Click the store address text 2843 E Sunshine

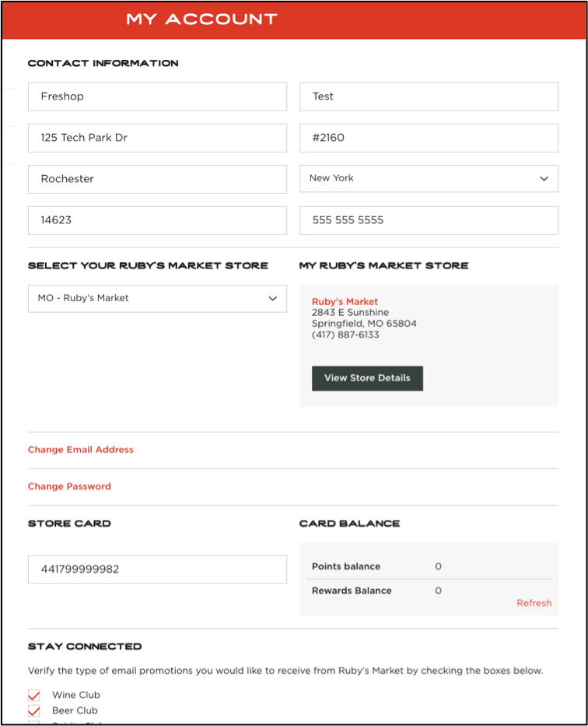350,313
